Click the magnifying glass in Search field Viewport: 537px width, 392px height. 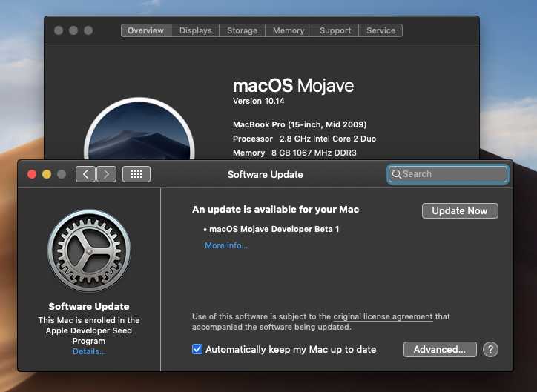[397, 174]
